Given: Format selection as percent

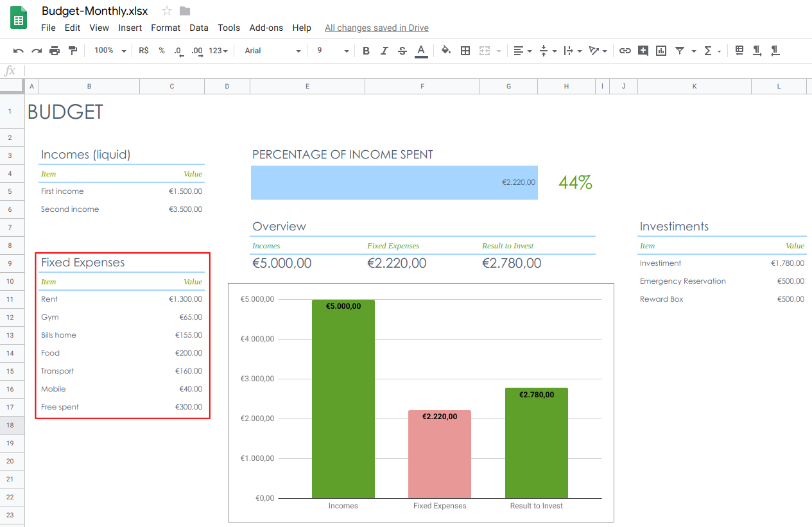Looking at the screenshot, I should coord(162,51).
